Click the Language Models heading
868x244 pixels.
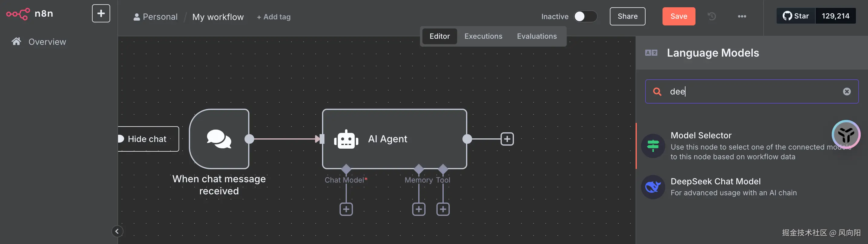[x=713, y=53]
